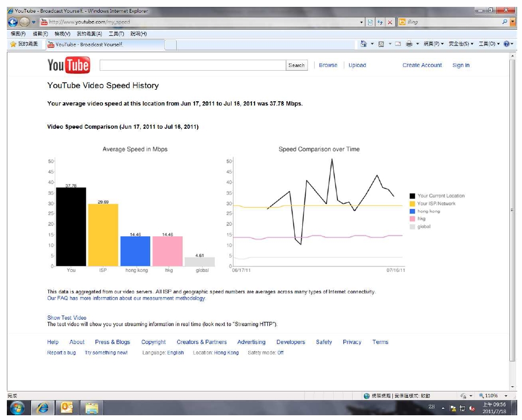This screenshot has height=420, width=522.
Task: Open the Upload link
Action: coord(357,65)
